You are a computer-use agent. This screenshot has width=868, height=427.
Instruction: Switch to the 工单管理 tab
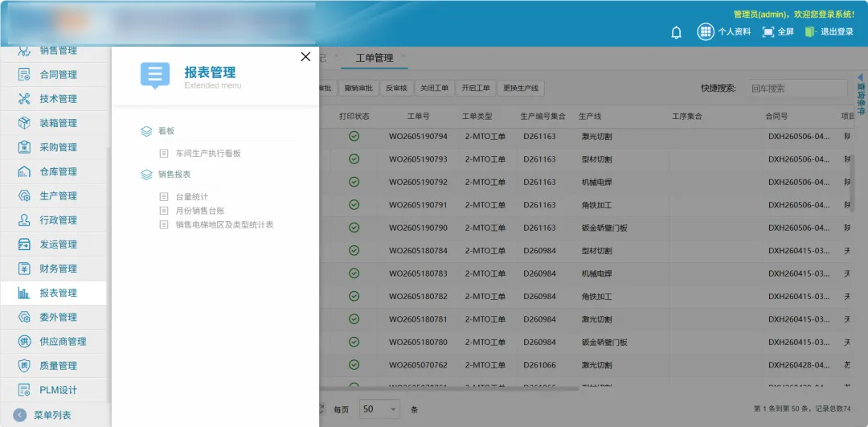click(x=375, y=58)
